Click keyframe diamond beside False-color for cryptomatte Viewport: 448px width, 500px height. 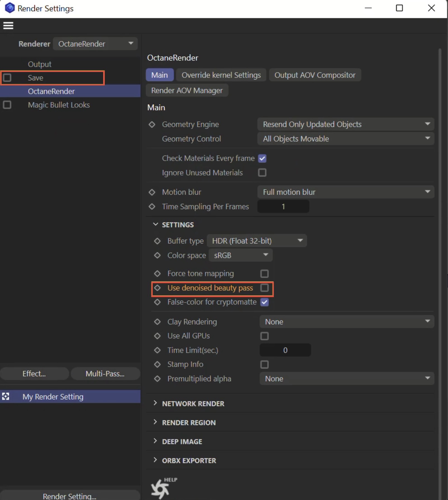(158, 302)
